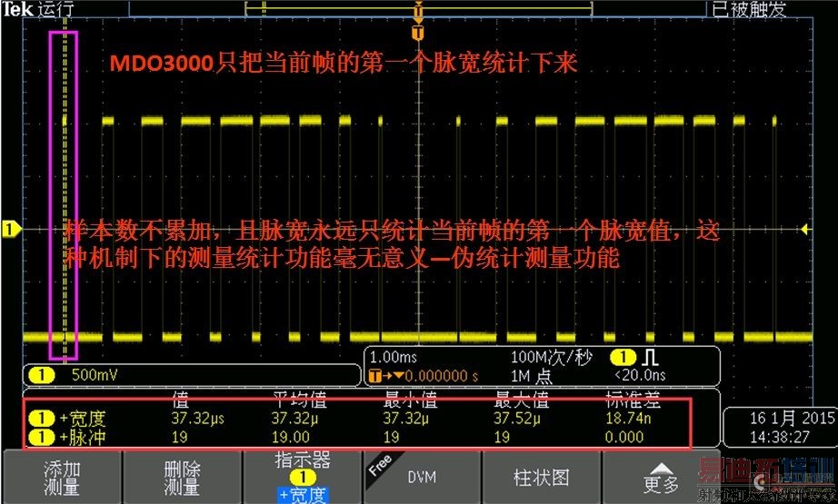Click the date 16 1月 2015 readout
838x504 pixels.
point(792,418)
